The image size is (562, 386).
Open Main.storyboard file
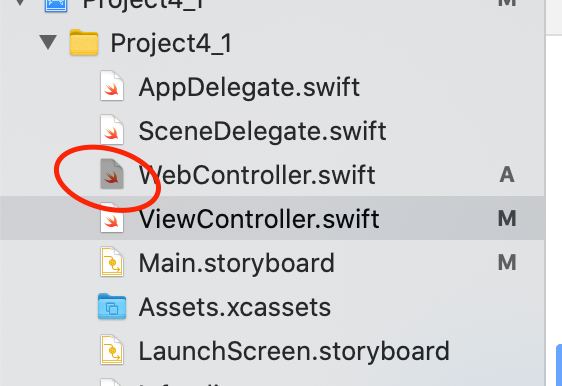(x=237, y=263)
